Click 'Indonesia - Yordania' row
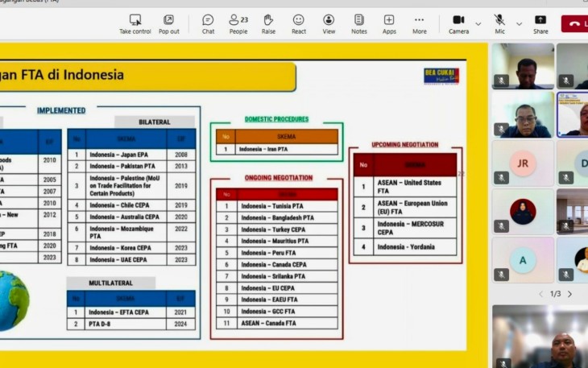Screen dimensions: 588x368 click(405, 247)
